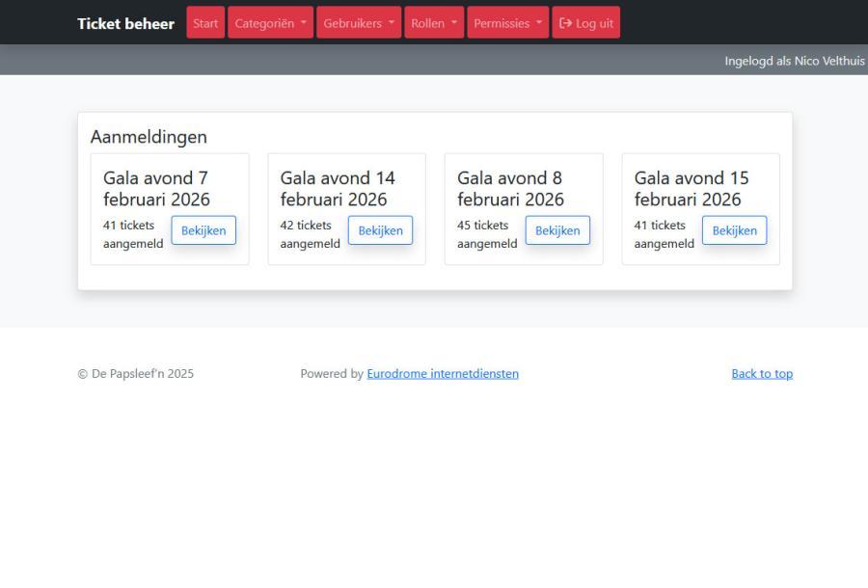The image size is (868, 588).
Task: Click the Back to top link
Action: point(762,374)
